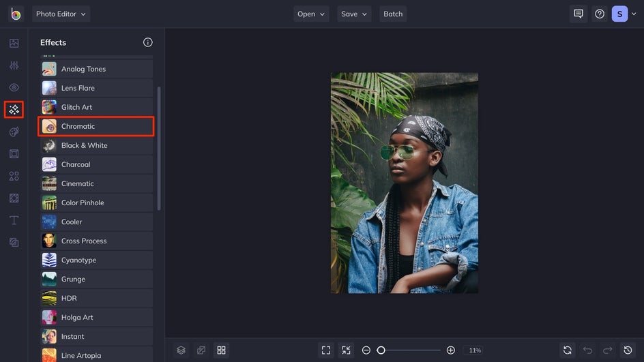Choose the Cross Process effect
The image size is (644, 362).
pos(96,241)
